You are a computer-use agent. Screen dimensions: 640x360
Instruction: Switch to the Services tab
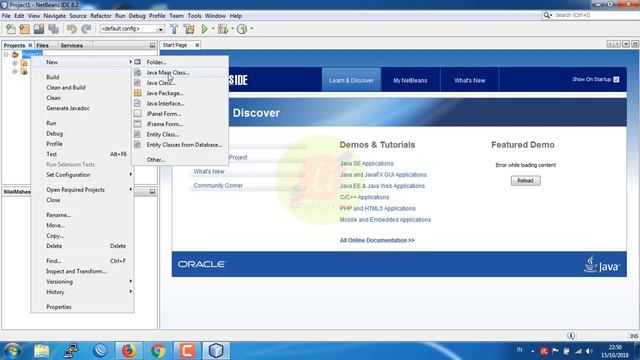click(x=71, y=45)
